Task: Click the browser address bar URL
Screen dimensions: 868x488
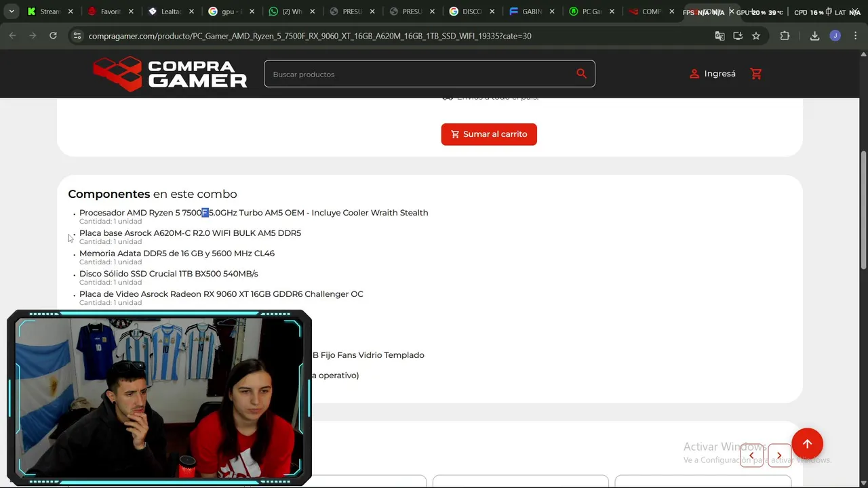Action: point(310,36)
